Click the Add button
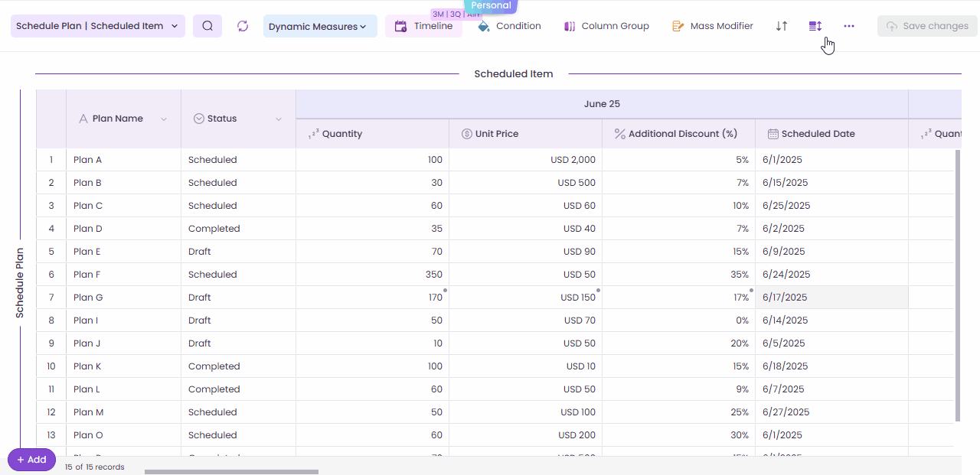This screenshot has width=980, height=475. pos(31,460)
